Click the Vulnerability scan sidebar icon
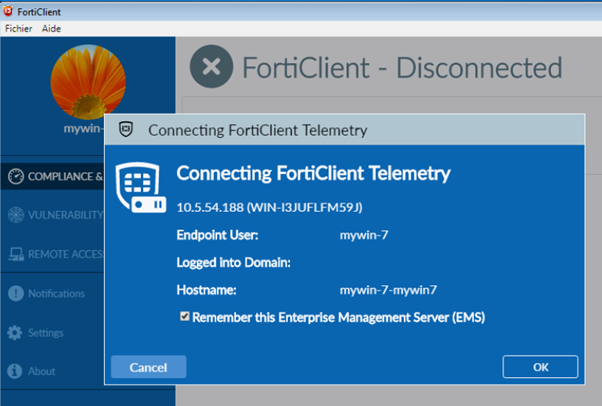Viewport: 602px width, 406px height. coord(14,215)
